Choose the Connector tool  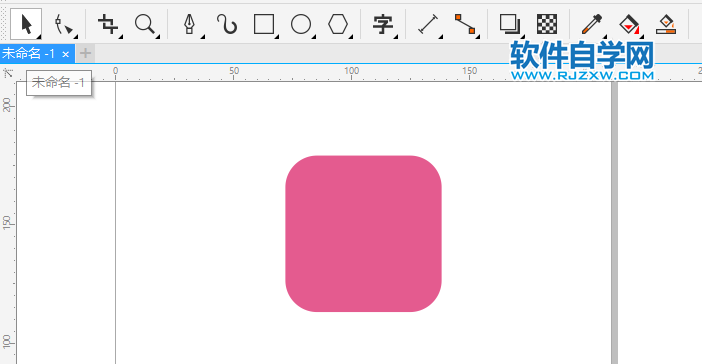click(466, 24)
